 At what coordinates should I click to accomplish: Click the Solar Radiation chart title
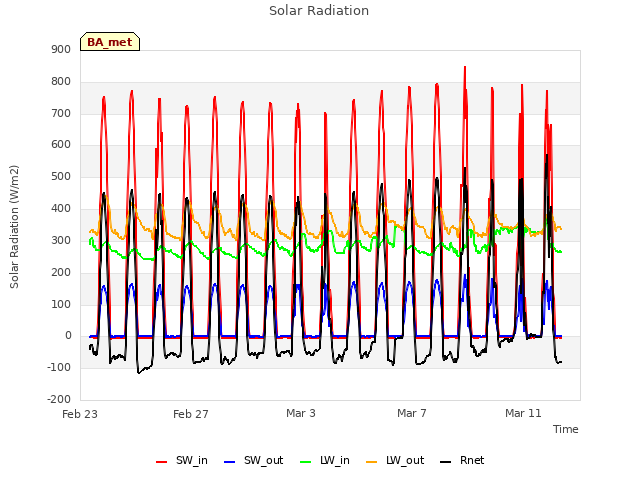tap(319, 11)
